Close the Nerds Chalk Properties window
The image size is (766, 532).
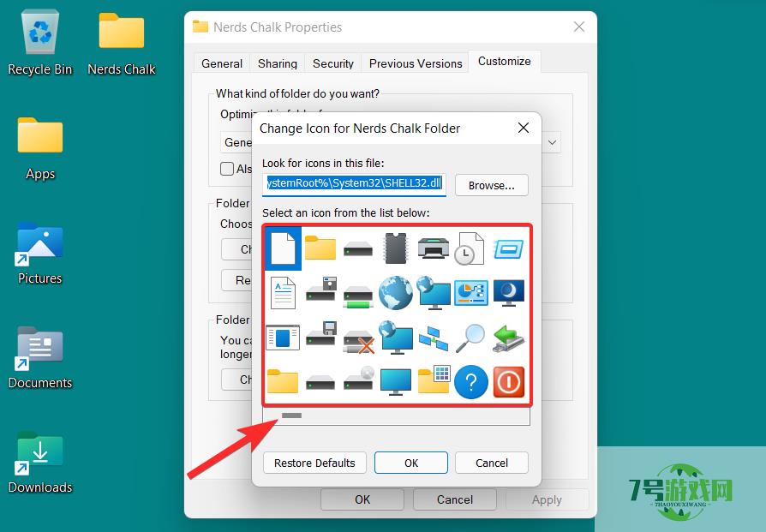click(579, 27)
